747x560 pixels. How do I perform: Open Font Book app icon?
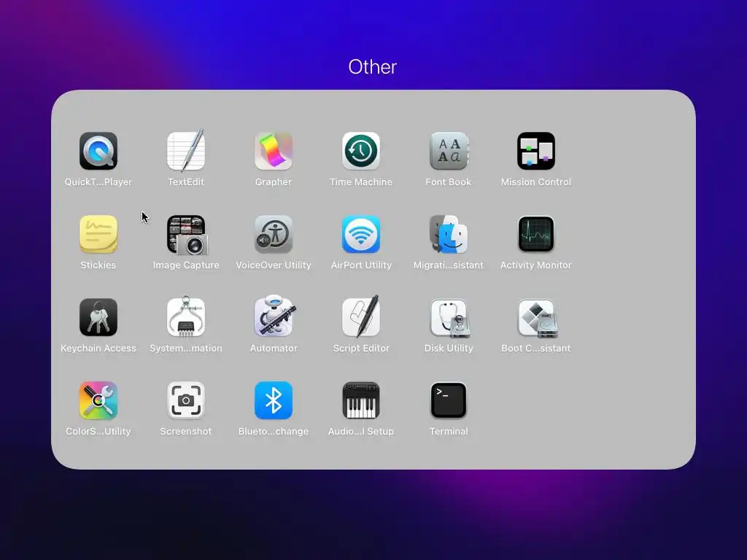[x=449, y=151]
